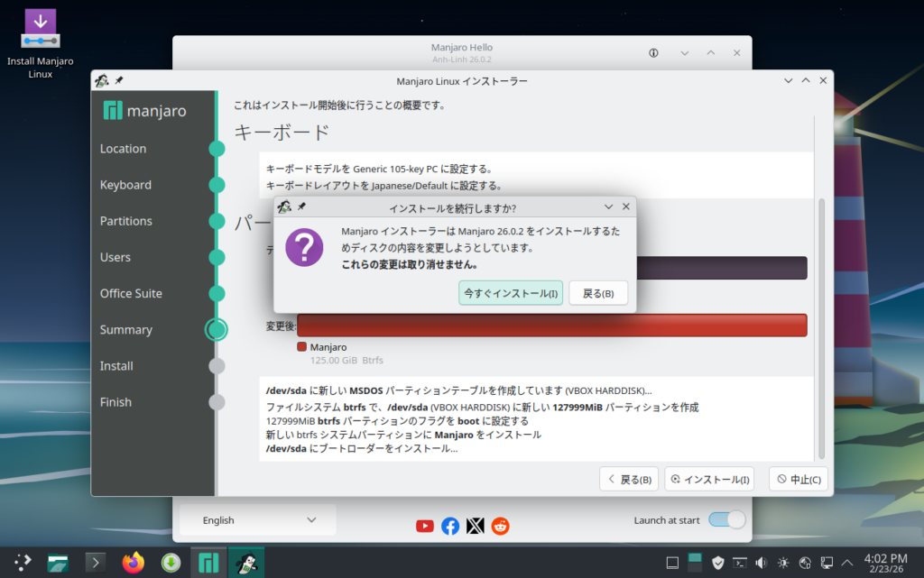Launch Firefox from the taskbar
924x578 pixels.
point(133,563)
